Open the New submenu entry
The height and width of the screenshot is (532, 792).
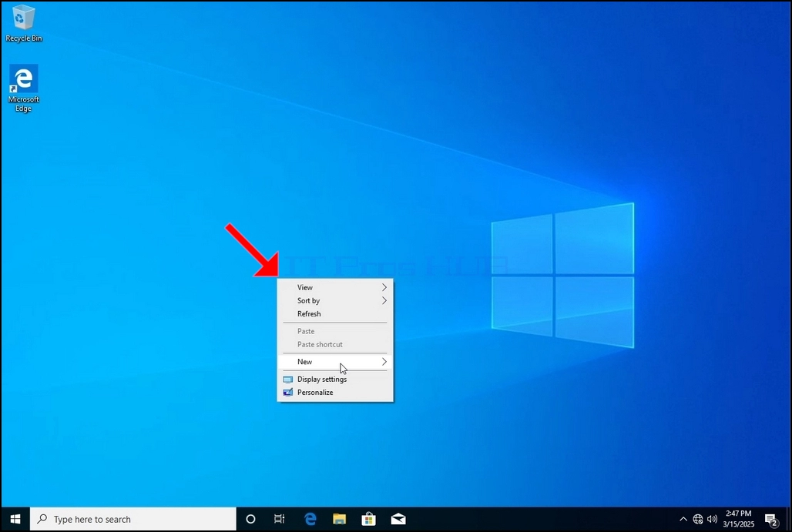335,361
